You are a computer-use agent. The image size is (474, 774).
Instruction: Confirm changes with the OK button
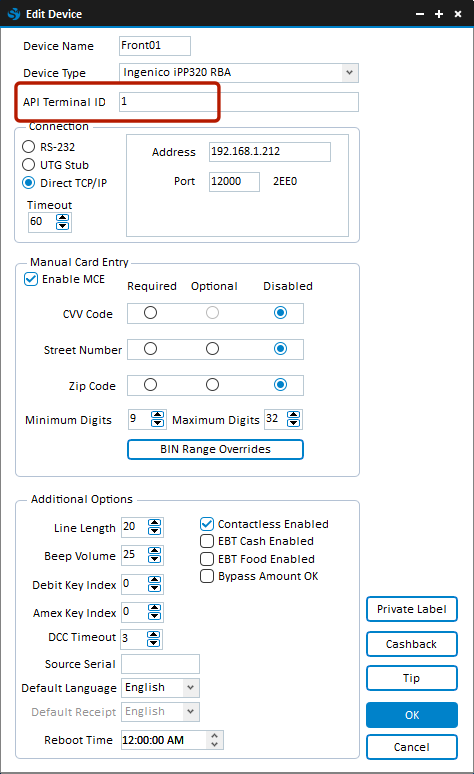(412, 715)
